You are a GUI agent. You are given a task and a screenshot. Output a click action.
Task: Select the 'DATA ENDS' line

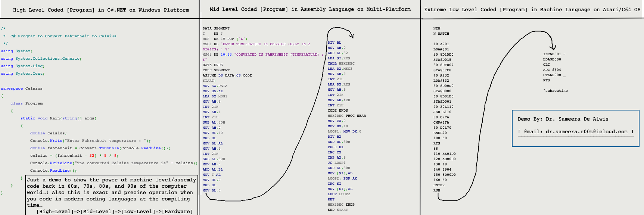[x=213, y=65]
